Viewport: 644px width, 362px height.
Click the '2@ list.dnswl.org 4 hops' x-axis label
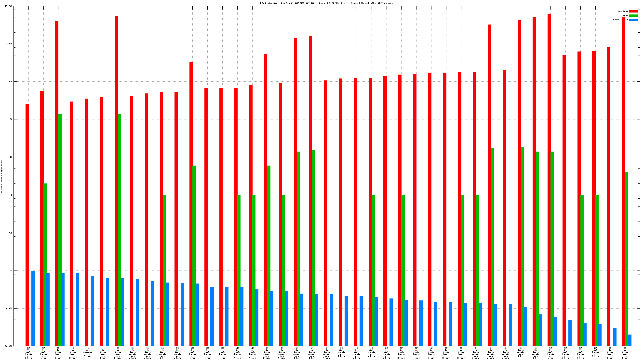click(x=341, y=352)
